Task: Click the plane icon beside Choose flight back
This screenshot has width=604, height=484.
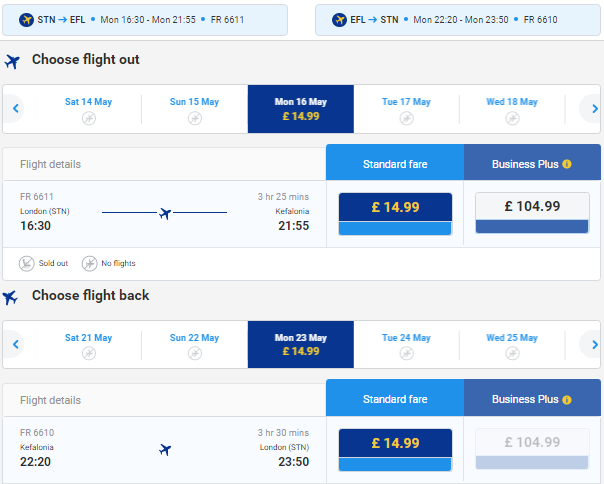Action: coord(10,297)
